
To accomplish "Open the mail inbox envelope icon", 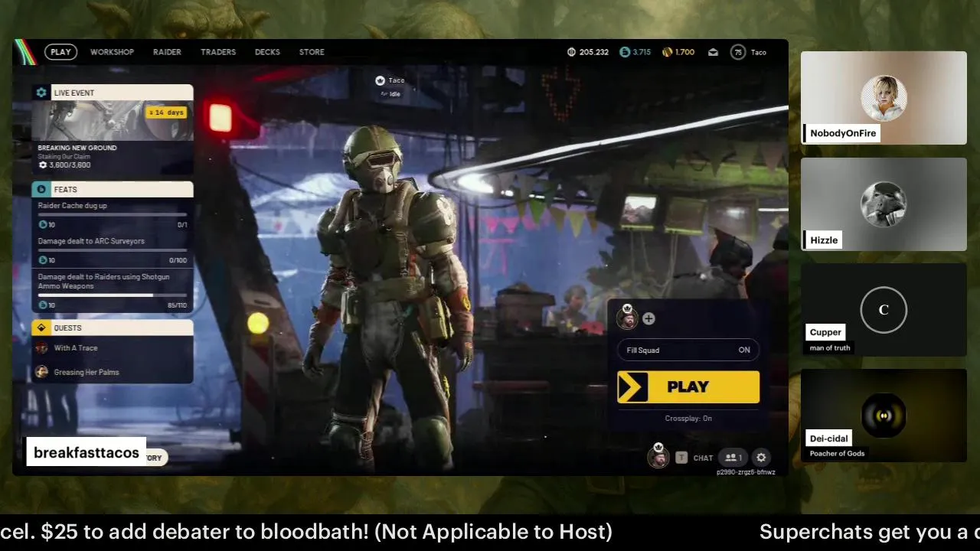I will tap(713, 52).
